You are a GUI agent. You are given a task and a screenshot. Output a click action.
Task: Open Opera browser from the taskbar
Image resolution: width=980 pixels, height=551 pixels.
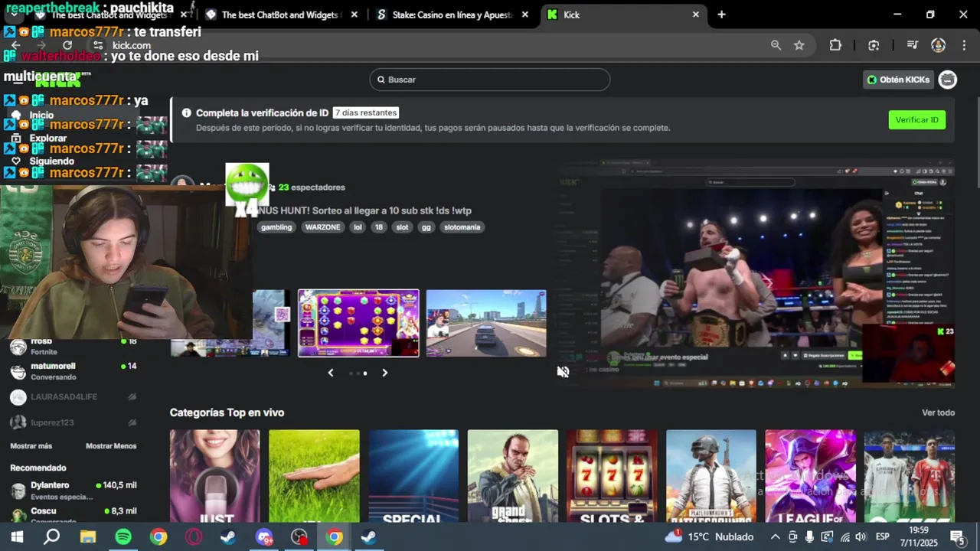tap(193, 537)
